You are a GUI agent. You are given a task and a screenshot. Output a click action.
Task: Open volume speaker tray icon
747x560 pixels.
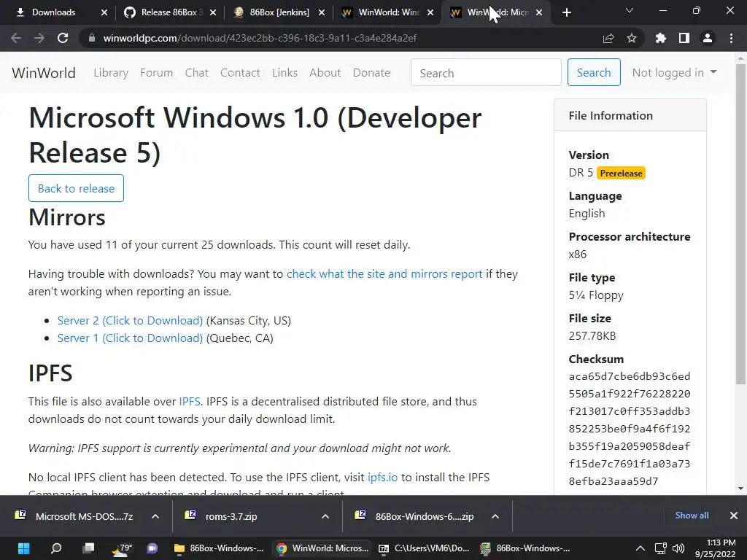pyautogui.click(x=678, y=548)
